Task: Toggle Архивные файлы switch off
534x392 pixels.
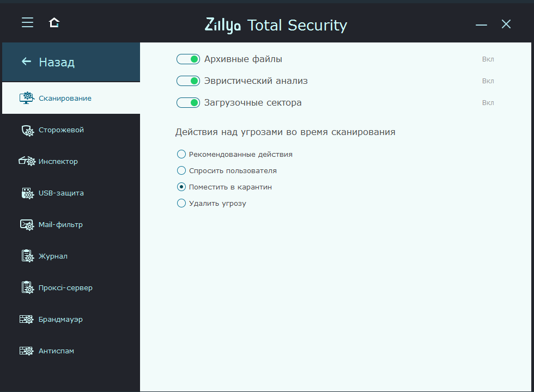Action: pyautogui.click(x=189, y=59)
